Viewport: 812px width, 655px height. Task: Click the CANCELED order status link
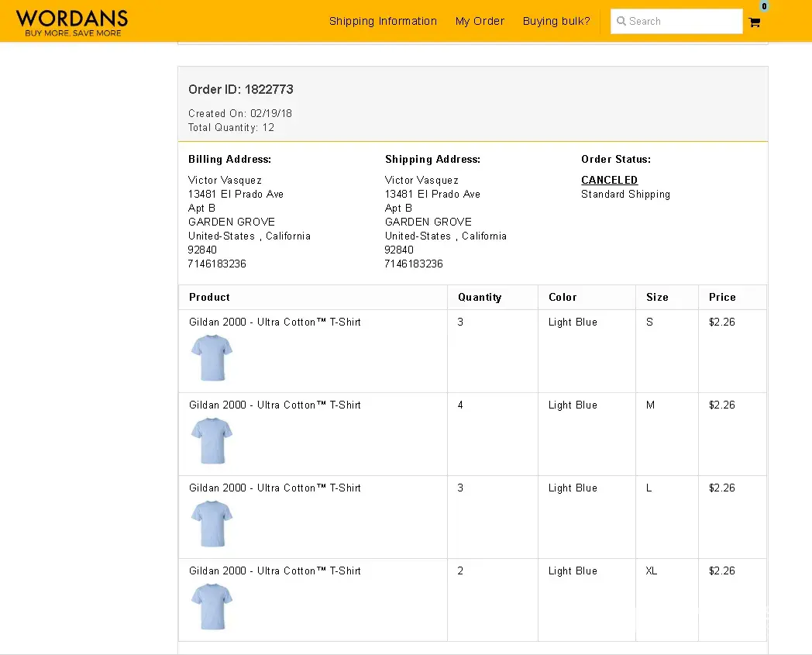point(609,180)
